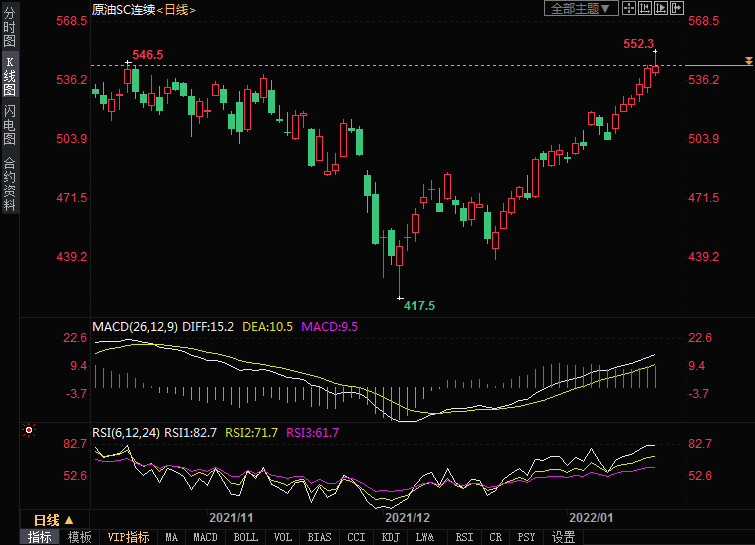The width and height of the screenshot is (755, 545).
Task: Open the 合约资料 side tab
Action: click(9, 183)
